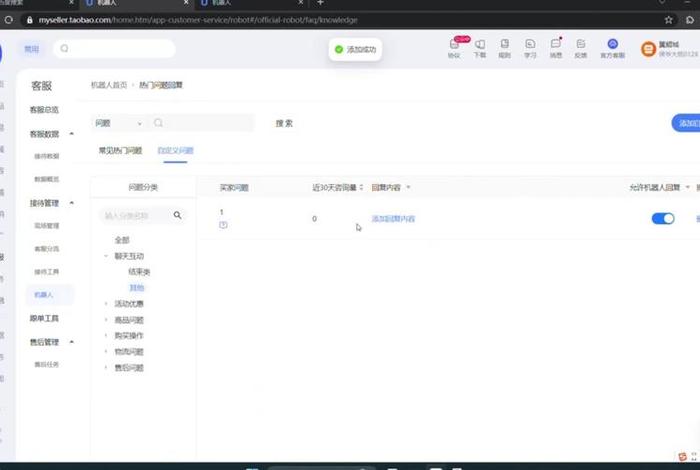The image size is (700, 470).
Task: Open the 消息 messages icon with red dot
Action: pos(556,48)
